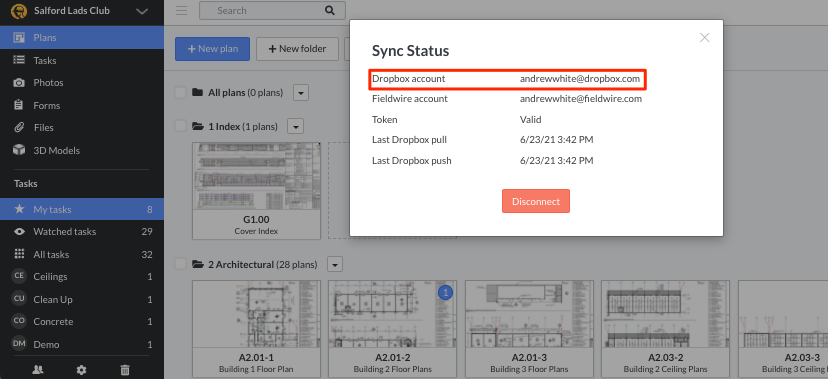Image resolution: width=828 pixels, height=379 pixels.
Task: Select the Demo task category
Action: [82, 344]
